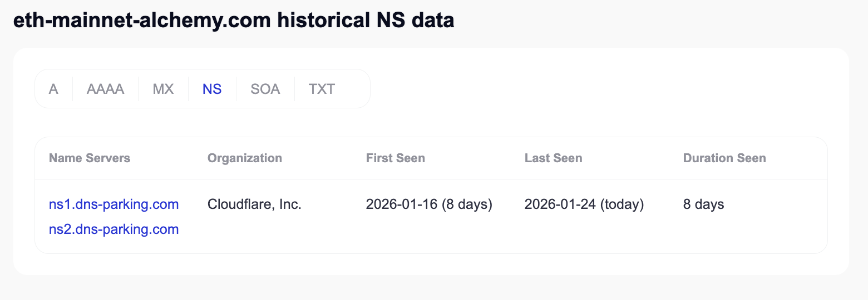The width and height of the screenshot is (868, 300).
Task: Click the Organization column header
Action: pos(245,158)
